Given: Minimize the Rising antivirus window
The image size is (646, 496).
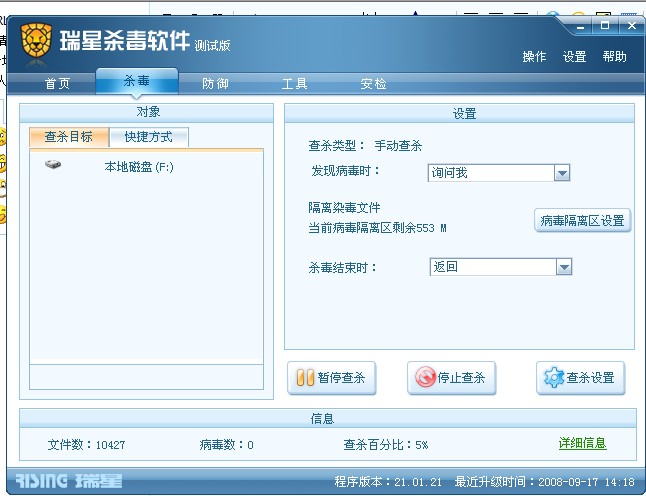Looking at the screenshot, I should coord(580,26).
